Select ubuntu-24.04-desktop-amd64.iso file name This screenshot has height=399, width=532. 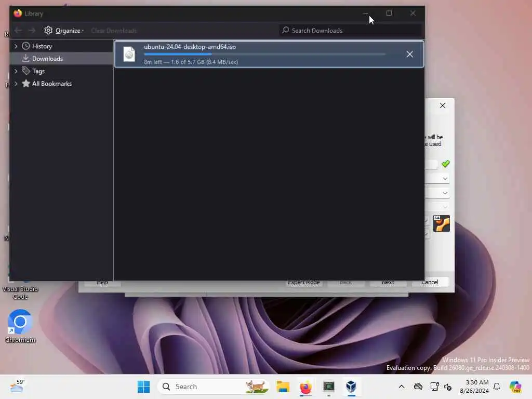click(x=190, y=47)
